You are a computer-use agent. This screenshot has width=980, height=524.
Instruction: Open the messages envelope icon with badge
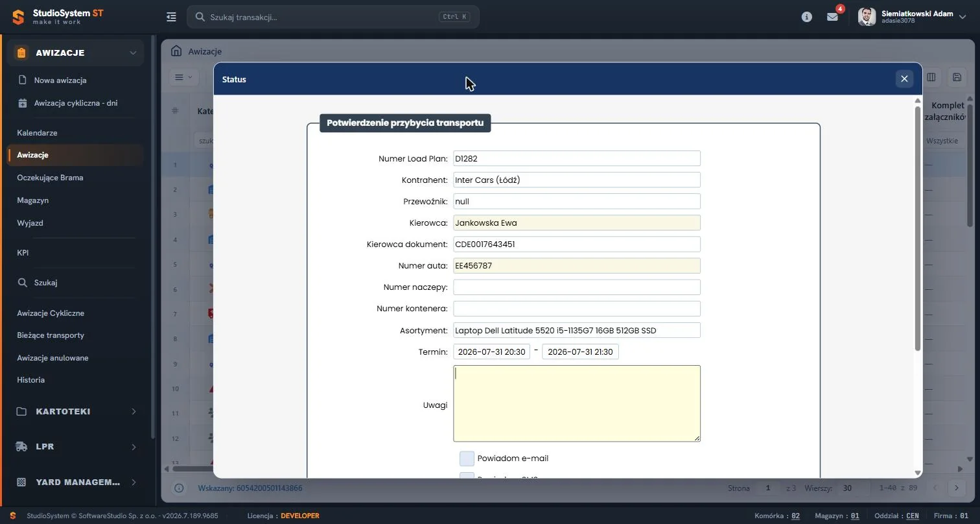pyautogui.click(x=833, y=17)
